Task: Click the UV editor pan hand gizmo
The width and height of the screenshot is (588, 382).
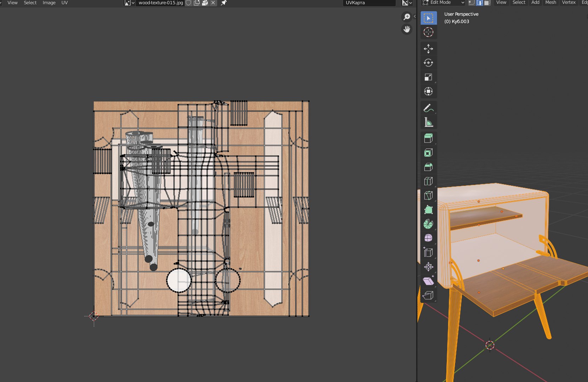Action: point(407,29)
